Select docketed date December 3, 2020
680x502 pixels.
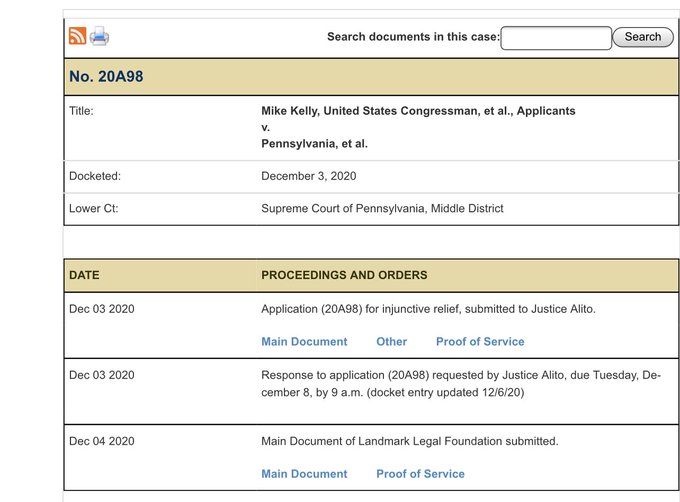pyautogui.click(x=309, y=176)
